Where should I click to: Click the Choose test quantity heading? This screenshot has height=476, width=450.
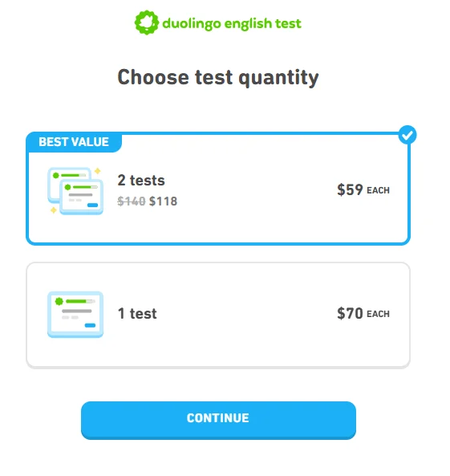click(218, 77)
